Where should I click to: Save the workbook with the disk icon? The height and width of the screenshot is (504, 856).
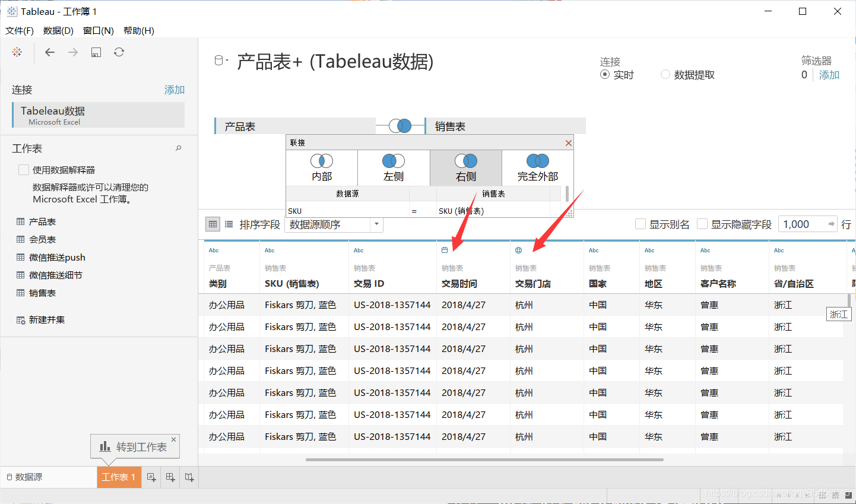tap(96, 52)
